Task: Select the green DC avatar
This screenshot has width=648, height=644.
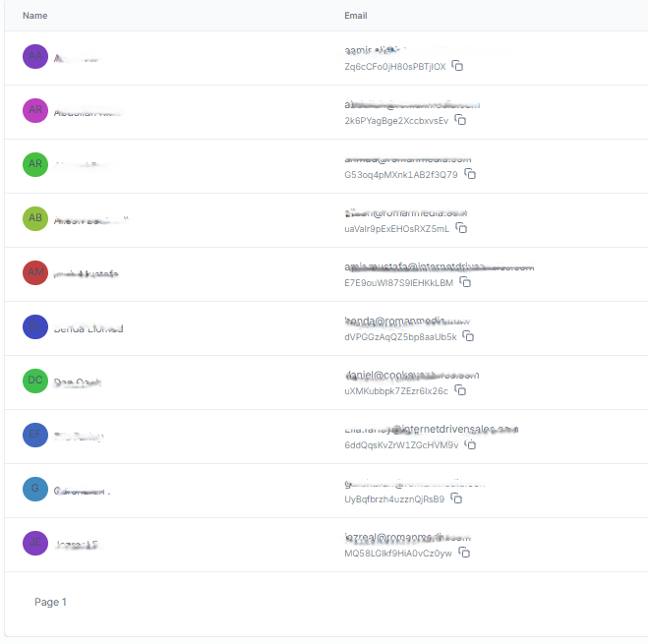Action: click(x=35, y=381)
